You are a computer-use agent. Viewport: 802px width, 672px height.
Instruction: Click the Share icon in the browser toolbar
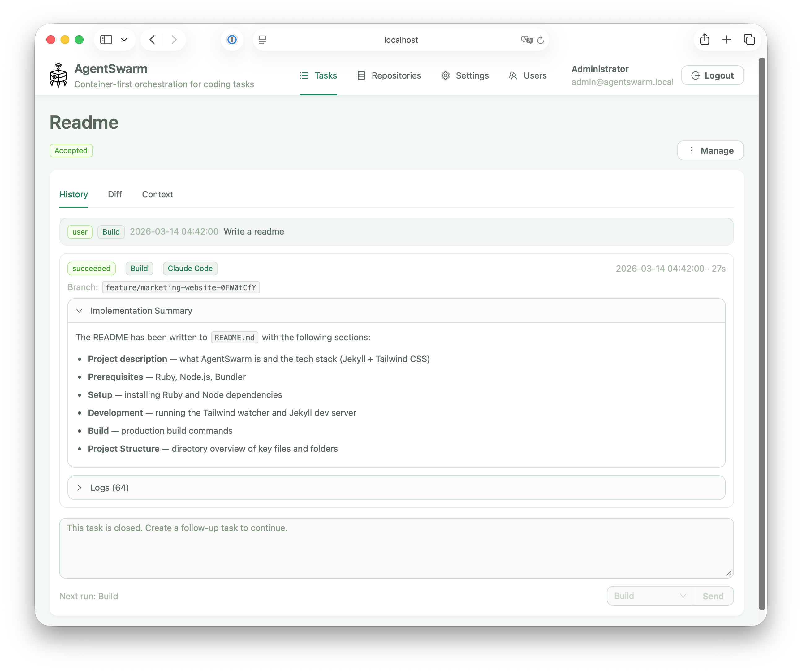705,39
